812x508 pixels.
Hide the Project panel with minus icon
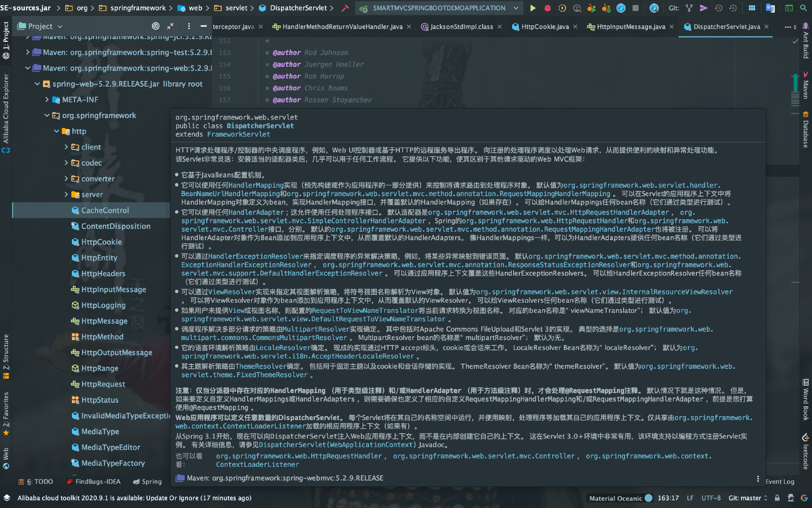pos(203,26)
